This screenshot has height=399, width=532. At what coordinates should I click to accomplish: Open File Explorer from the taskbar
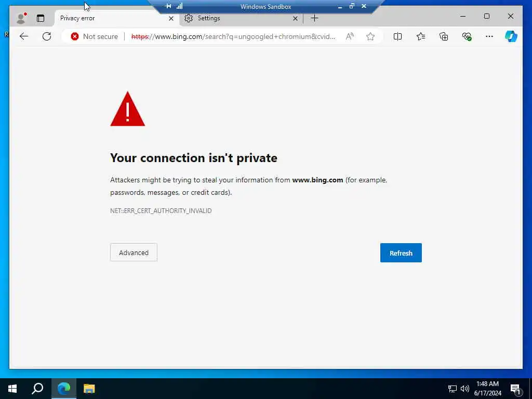[x=89, y=389]
